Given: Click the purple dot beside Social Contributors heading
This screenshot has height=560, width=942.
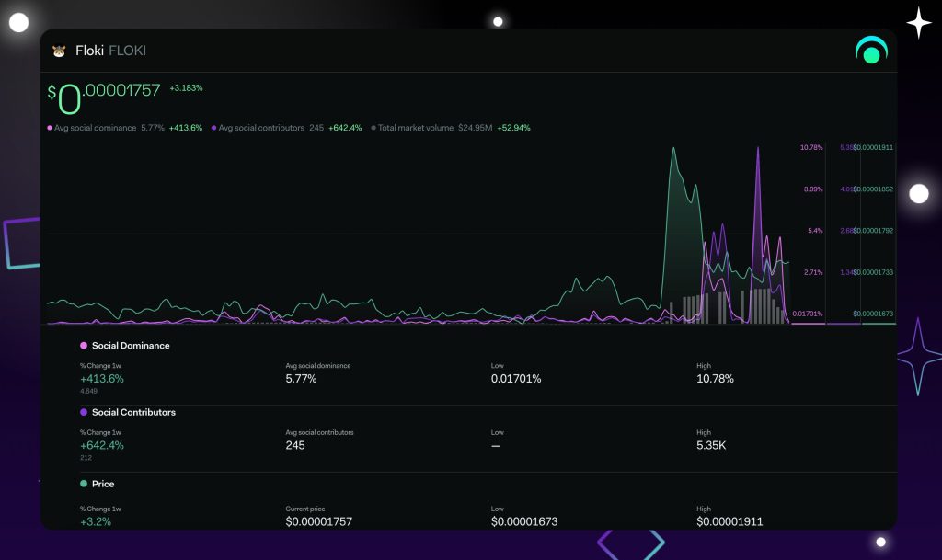Looking at the screenshot, I should click(x=84, y=412).
